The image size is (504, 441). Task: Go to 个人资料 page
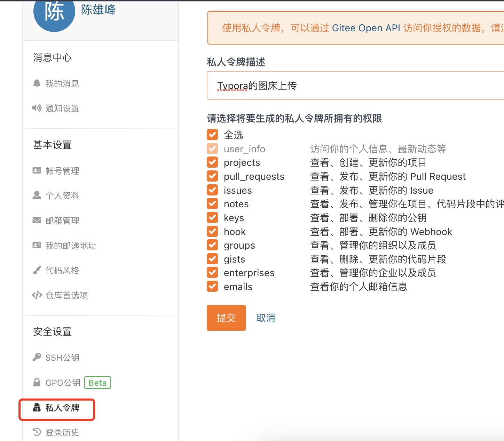(x=62, y=195)
